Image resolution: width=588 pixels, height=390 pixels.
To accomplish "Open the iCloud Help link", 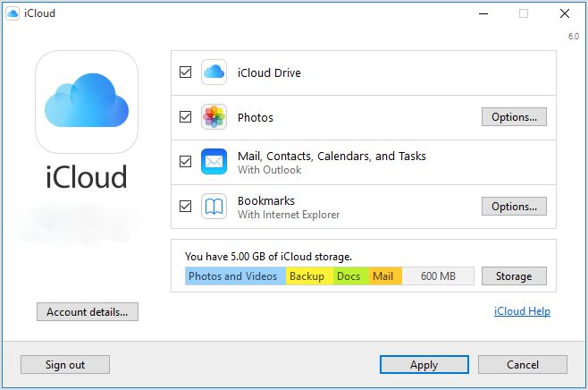I will [x=521, y=311].
